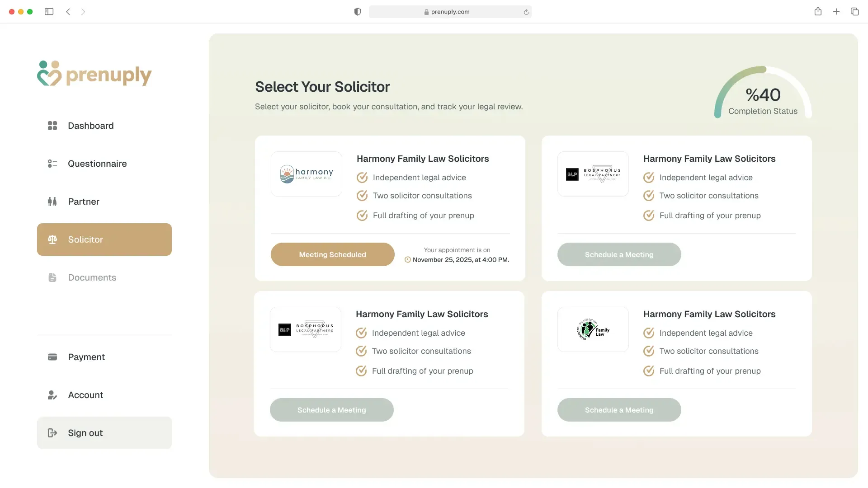The height and width of the screenshot is (488, 868).
Task: Click the appointment clock icon
Action: pos(407,260)
